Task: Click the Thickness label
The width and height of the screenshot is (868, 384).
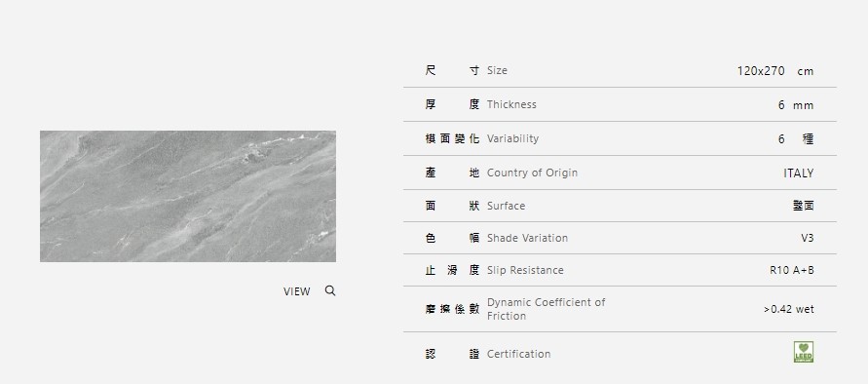Action: pyautogui.click(x=511, y=104)
